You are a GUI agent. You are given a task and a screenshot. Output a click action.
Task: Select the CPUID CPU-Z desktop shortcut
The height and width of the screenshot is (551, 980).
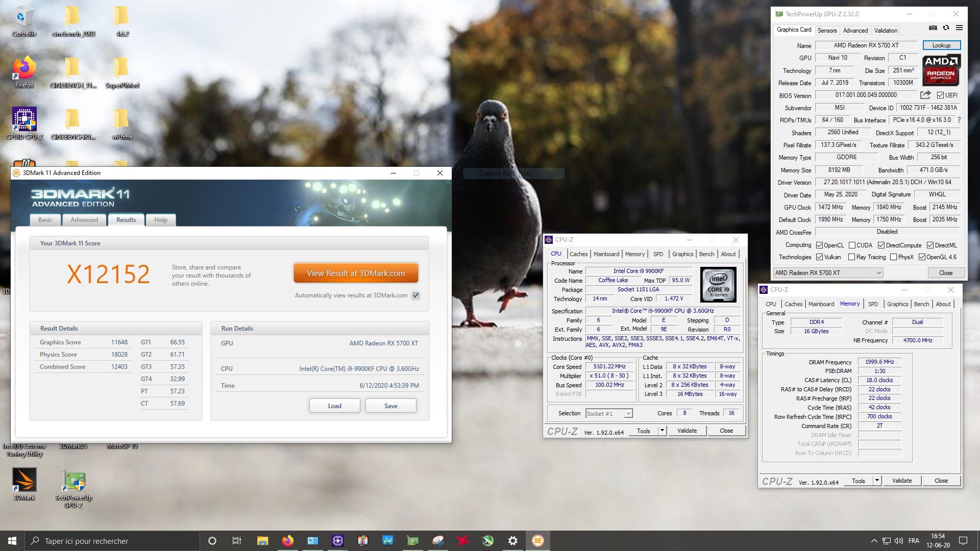[x=24, y=124]
